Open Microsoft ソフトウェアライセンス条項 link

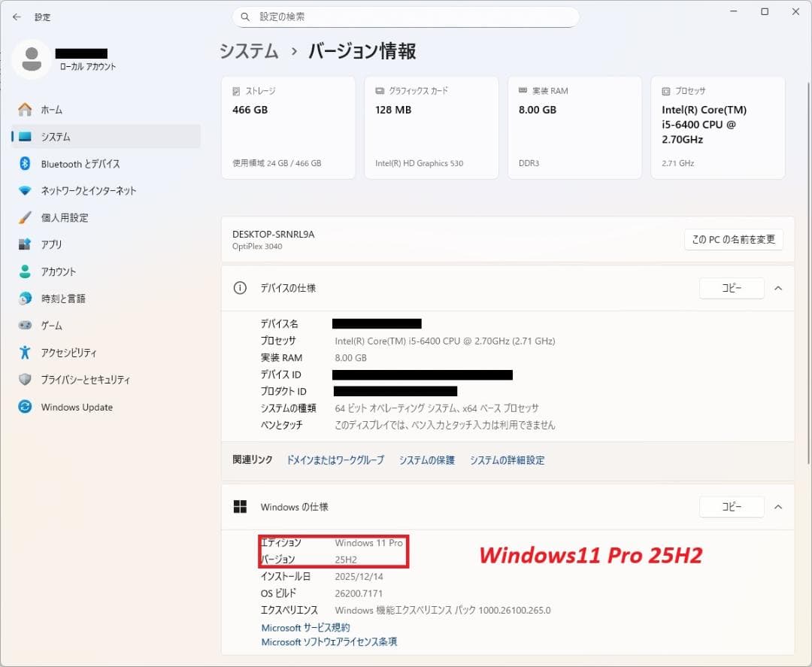pos(329,641)
